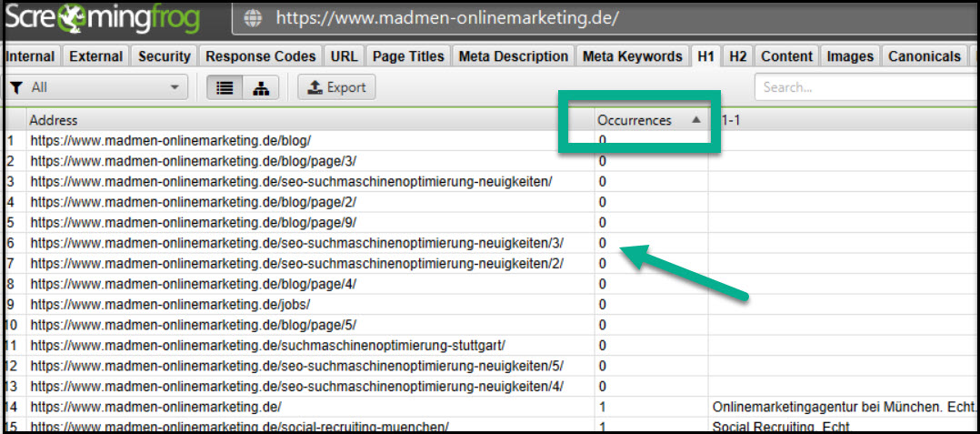The image size is (980, 434).
Task: Select the homepage address in row 14
Action: coord(156,407)
